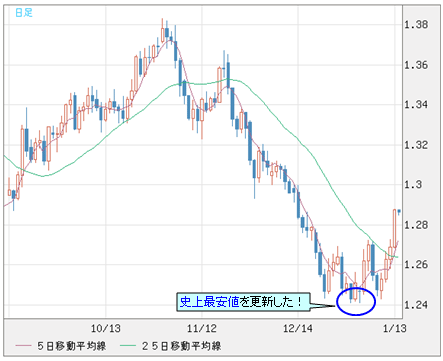Click the 11/12 date axis label
443x361 pixels.
click(x=202, y=328)
